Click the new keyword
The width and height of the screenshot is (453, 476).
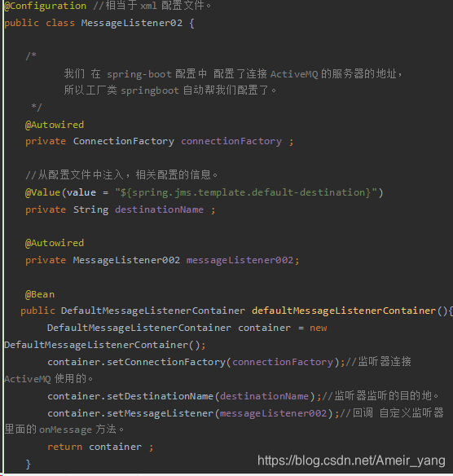point(319,328)
